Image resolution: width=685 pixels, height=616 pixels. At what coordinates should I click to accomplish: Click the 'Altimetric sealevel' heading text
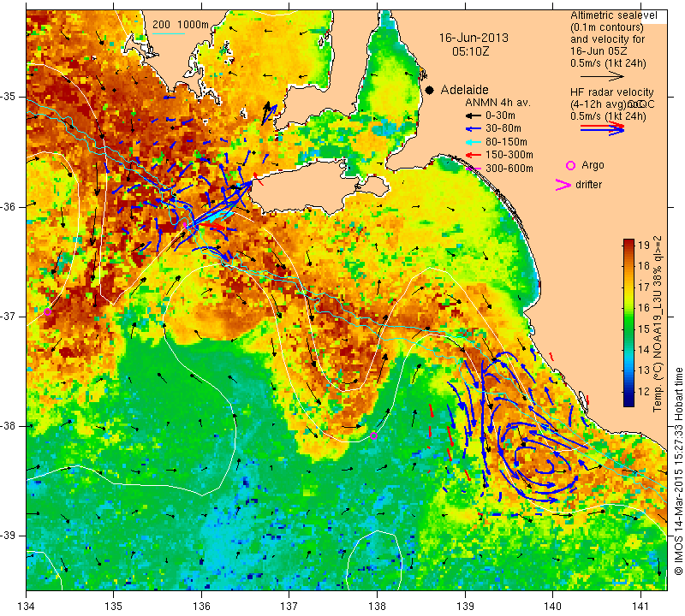pyautogui.click(x=614, y=15)
